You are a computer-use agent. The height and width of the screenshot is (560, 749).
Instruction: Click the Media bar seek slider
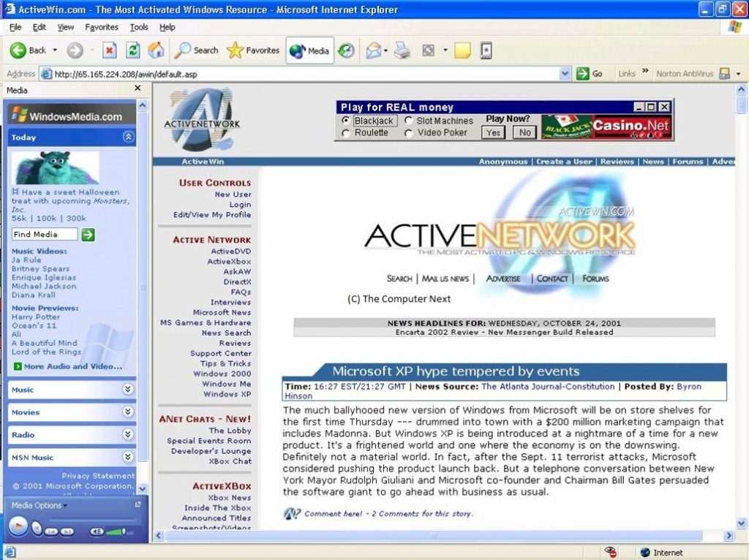pyautogui.click(x=92, y=519)
